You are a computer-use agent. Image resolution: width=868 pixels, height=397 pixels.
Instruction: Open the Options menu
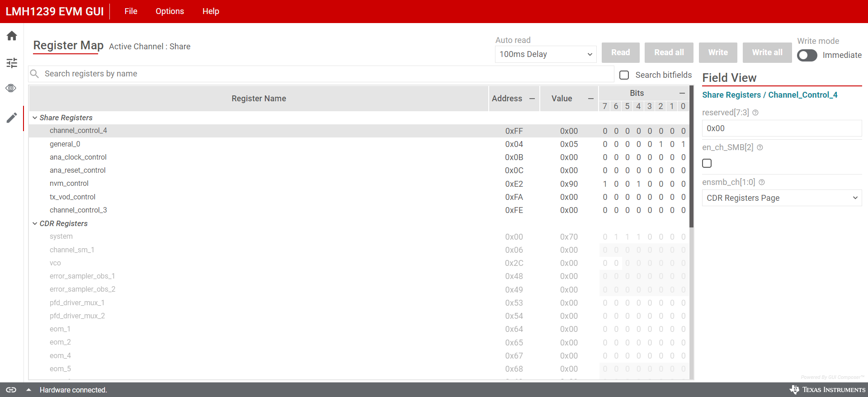point(170,11)
